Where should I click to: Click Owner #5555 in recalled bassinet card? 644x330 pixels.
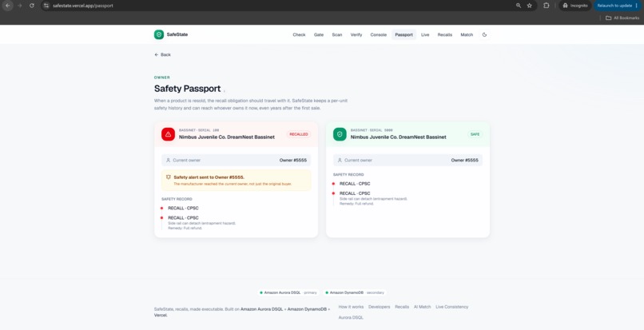293,161
